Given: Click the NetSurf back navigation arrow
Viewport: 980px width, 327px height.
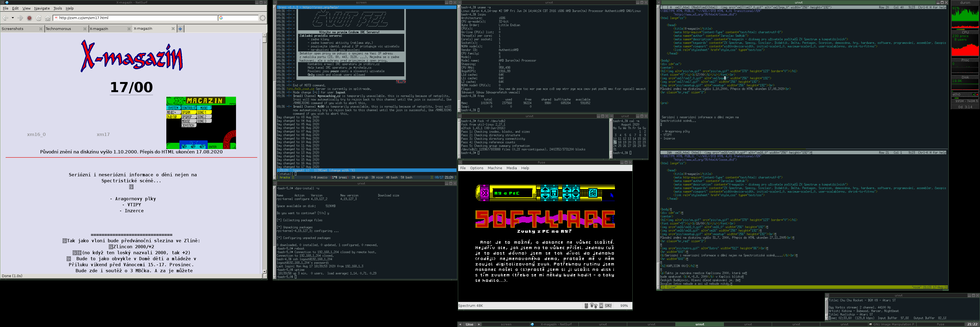Looking at the screenshot, I should pos(5,18).
